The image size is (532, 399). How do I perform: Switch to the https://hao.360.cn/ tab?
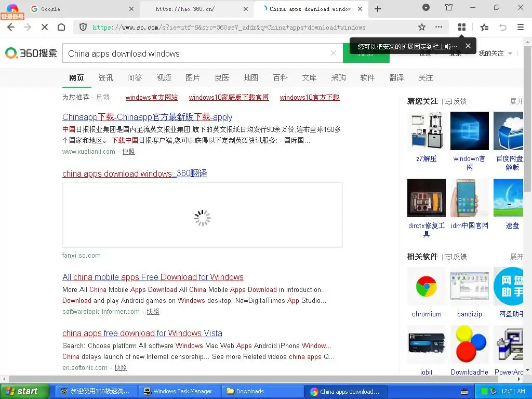click(x=197, y=9)
